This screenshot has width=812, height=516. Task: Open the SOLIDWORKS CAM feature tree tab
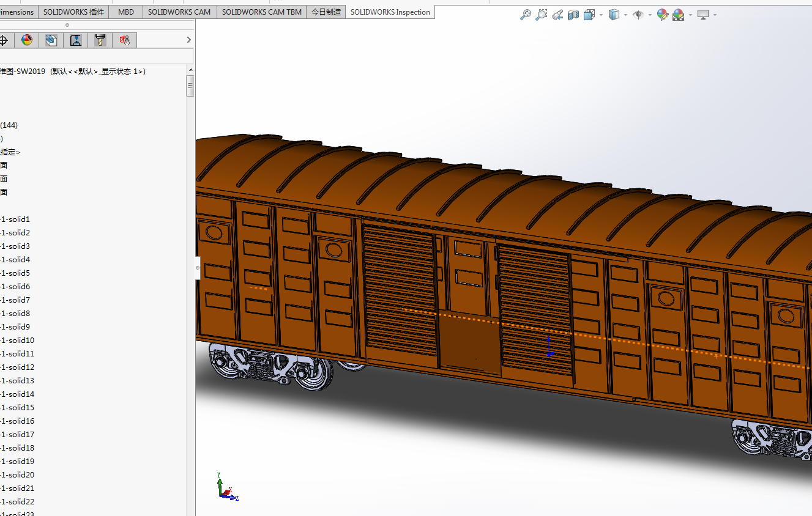click(51, 40)
